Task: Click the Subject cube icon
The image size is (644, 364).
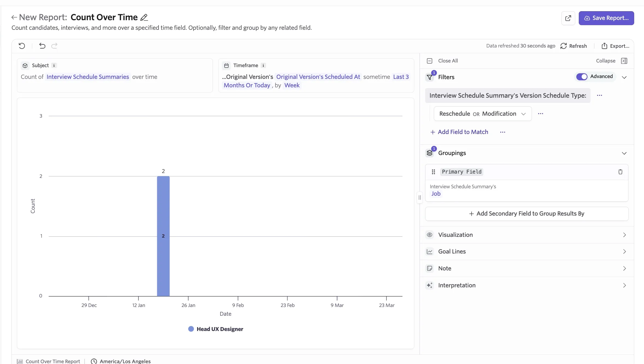Action: pos(25,65)
